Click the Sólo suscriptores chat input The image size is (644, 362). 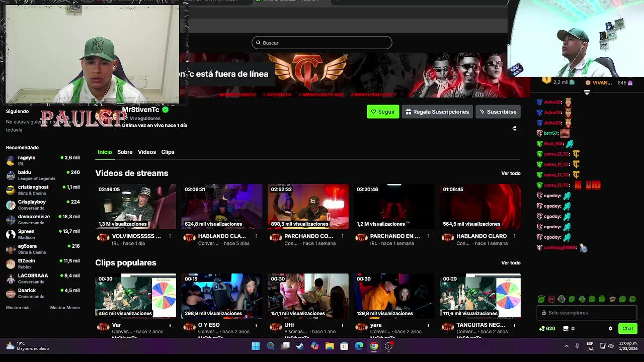[x=587, y=313]
